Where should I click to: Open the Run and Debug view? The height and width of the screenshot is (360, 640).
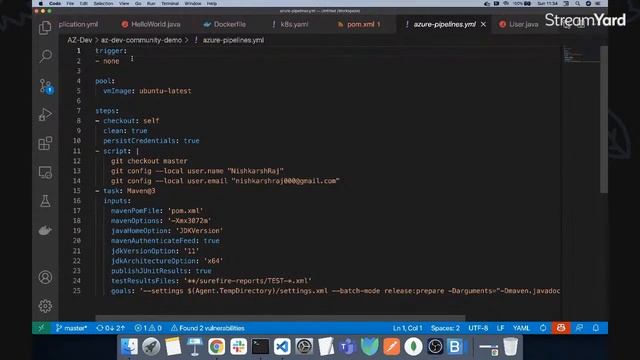tap(45, 115)
